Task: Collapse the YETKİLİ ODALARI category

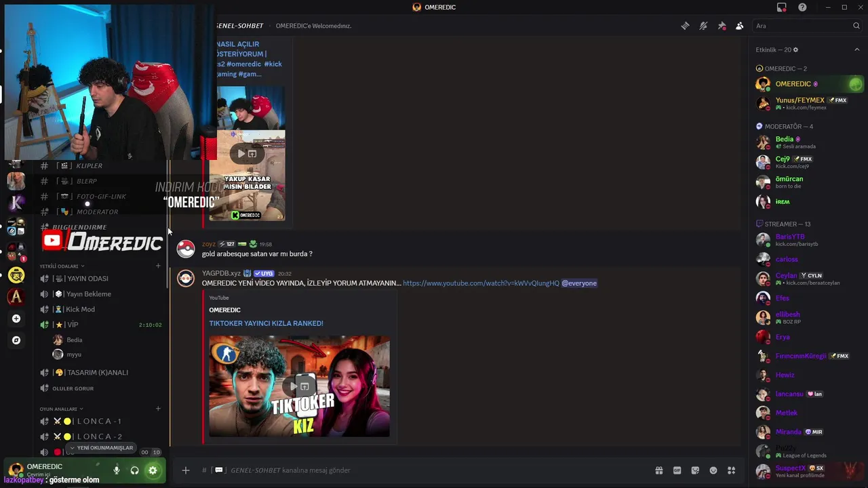Action: (62, 266)
